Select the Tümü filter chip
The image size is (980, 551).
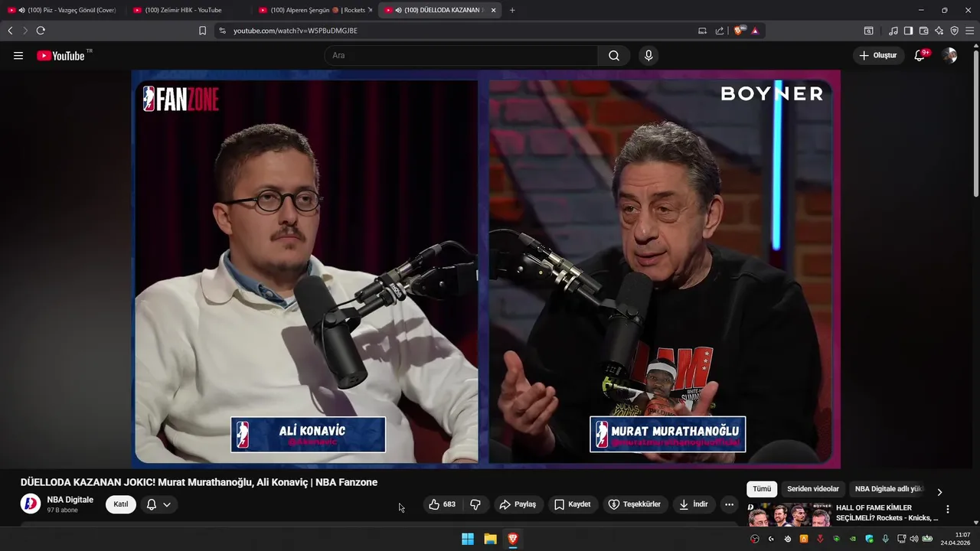(762, 489)
